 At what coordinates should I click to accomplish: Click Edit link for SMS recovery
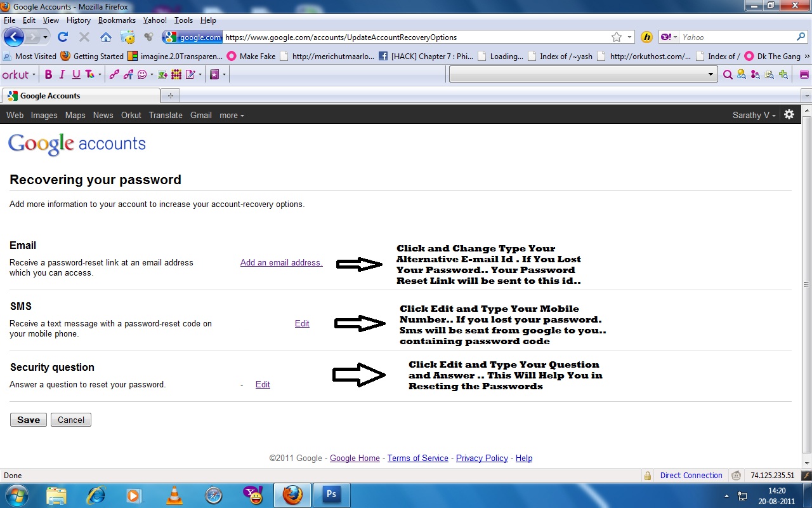point(302,323)
